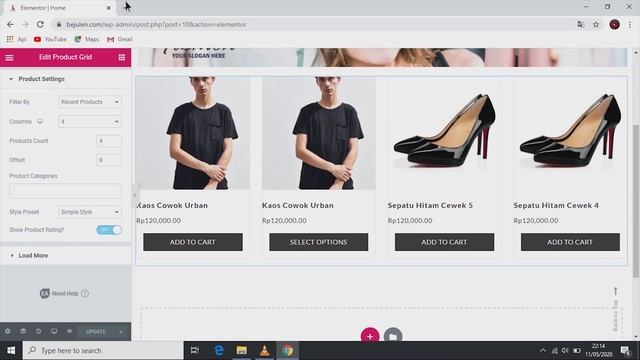Reload the current page

tap(40, 24)
